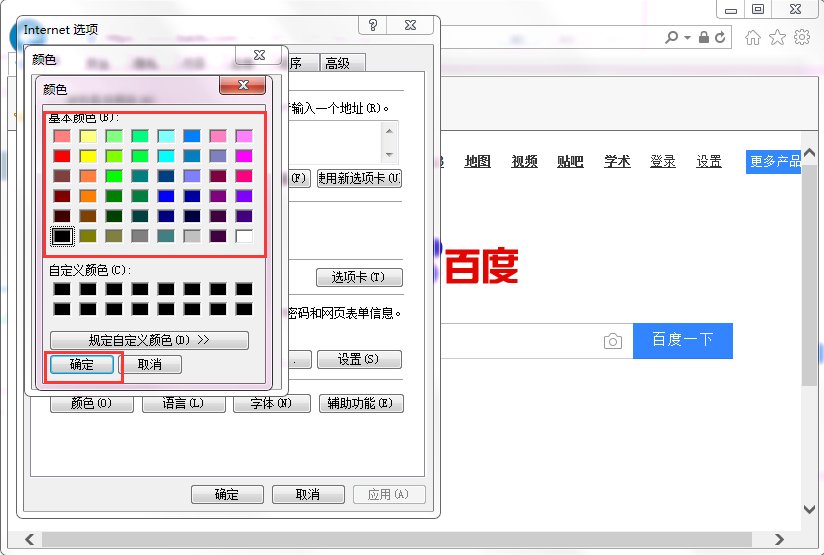Screen dimensions: 824x555
Task: Click the horizontal scrollbar left arrow
Action: click(x=29, y=539)
